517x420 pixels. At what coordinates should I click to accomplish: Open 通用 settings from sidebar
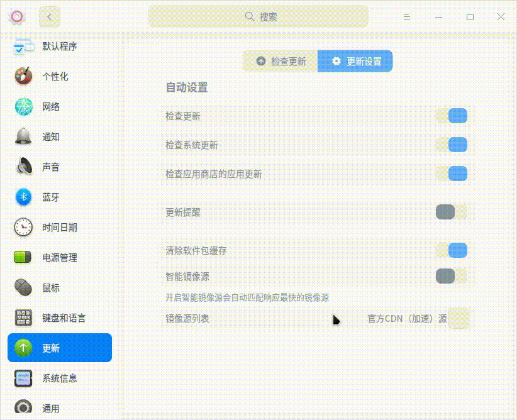pyautogui.click(x=60, y=408)
